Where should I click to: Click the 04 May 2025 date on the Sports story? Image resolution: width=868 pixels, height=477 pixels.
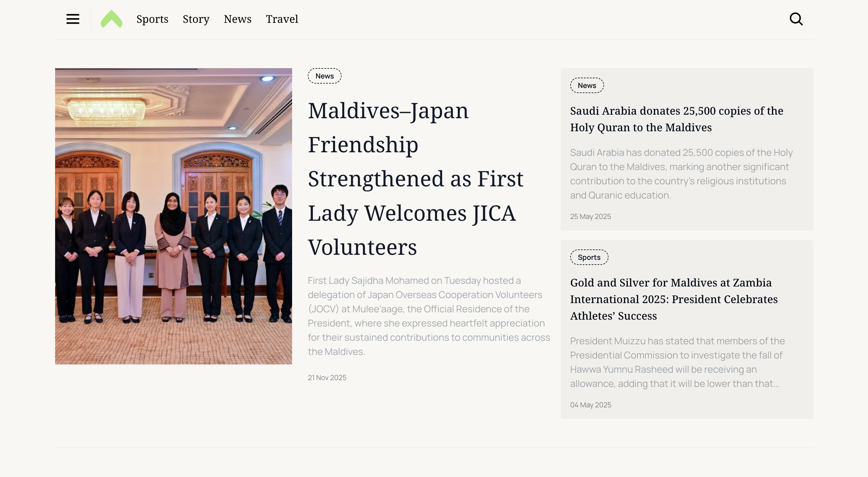(x=590, y=404)
